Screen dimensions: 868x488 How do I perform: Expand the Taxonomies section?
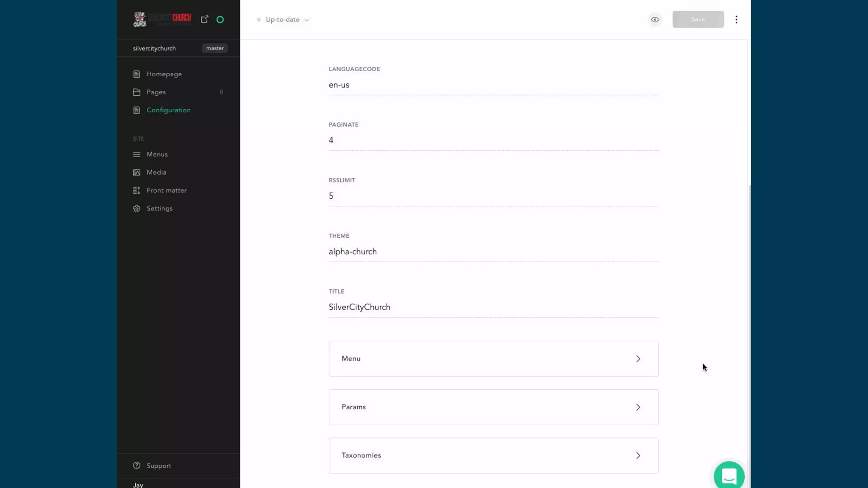click(x=493, y=455)
